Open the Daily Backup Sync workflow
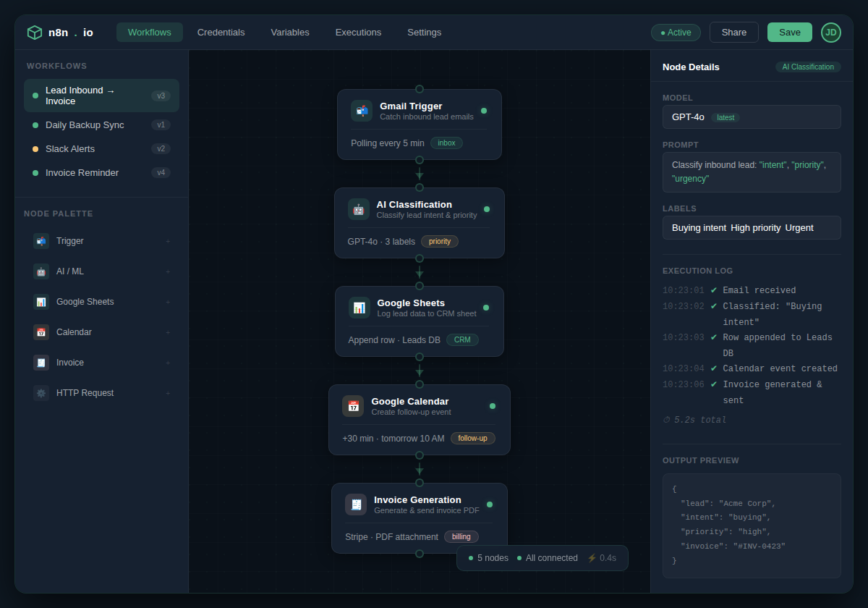Image resolution: width=868 pixels, height=608 pixels. click(x=101, y=124)
